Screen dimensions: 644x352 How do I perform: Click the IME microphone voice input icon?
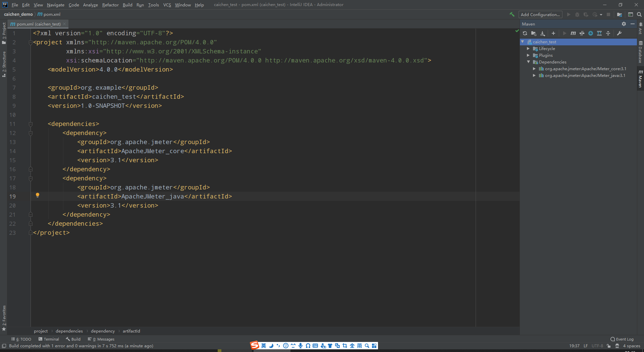coord(301,346)
